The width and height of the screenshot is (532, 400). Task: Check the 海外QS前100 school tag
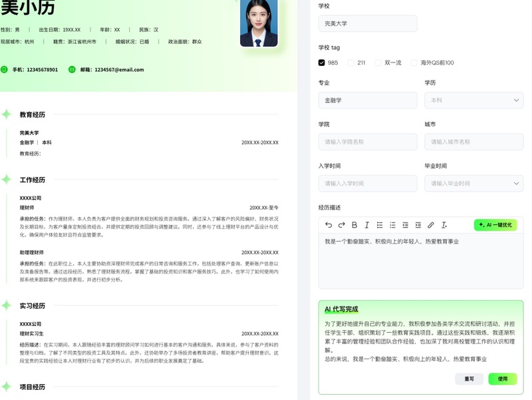click(414, 63)
